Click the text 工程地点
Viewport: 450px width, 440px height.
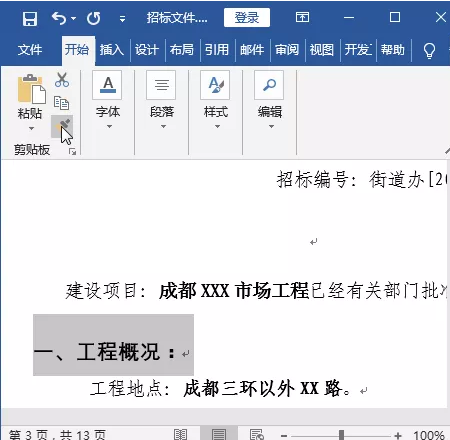pyautogui.click(x=126, y=389)
